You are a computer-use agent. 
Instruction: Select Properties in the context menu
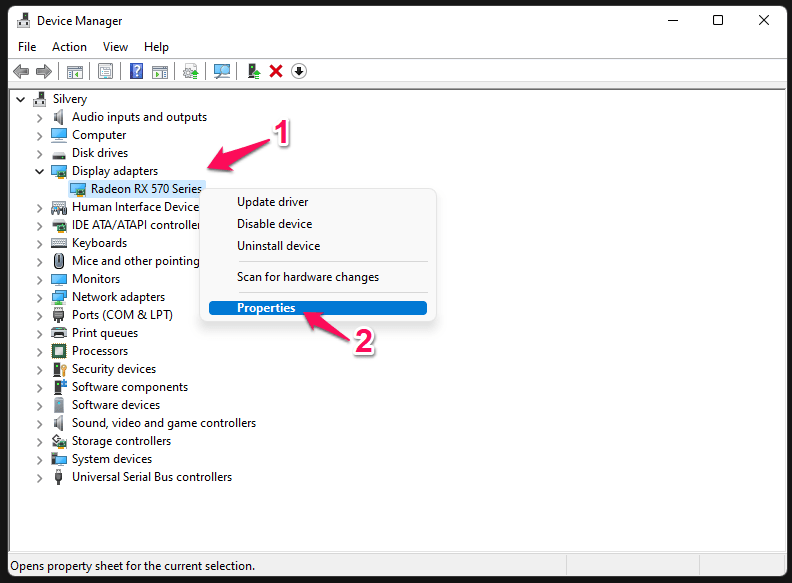[x=318, y=308]
